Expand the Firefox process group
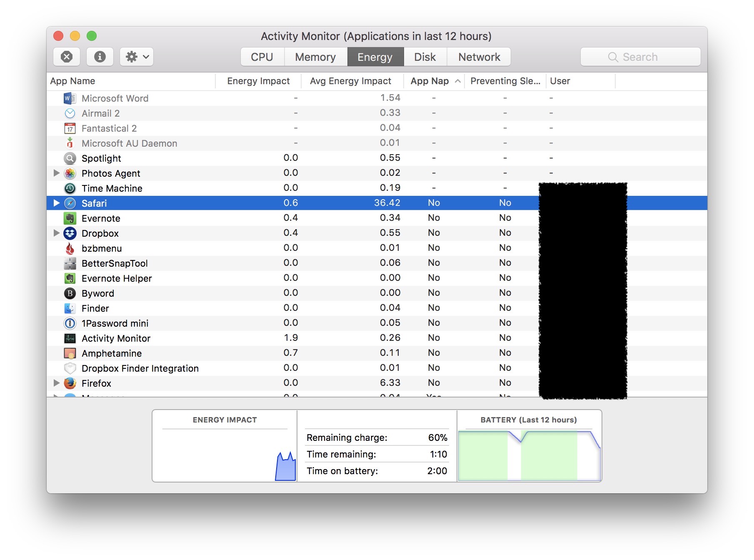Viewport: 754px width, 560px height. click(x=57, y=383)
